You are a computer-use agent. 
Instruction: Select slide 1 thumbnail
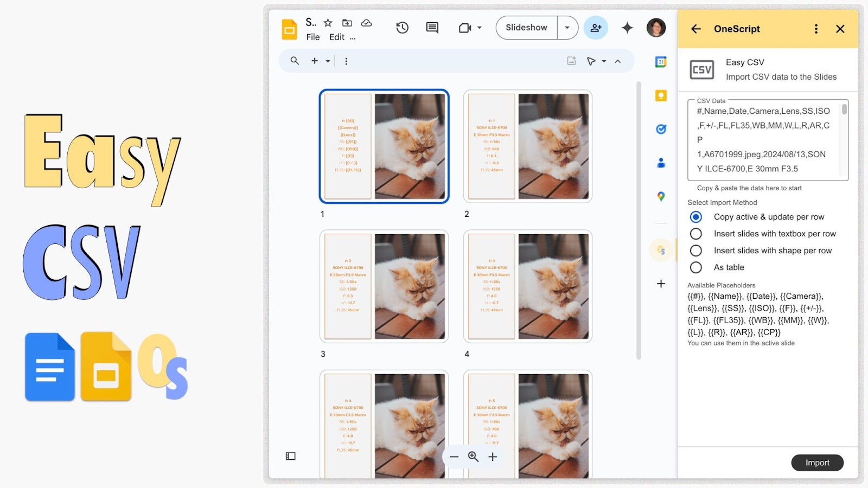click(x=384, y=146)
